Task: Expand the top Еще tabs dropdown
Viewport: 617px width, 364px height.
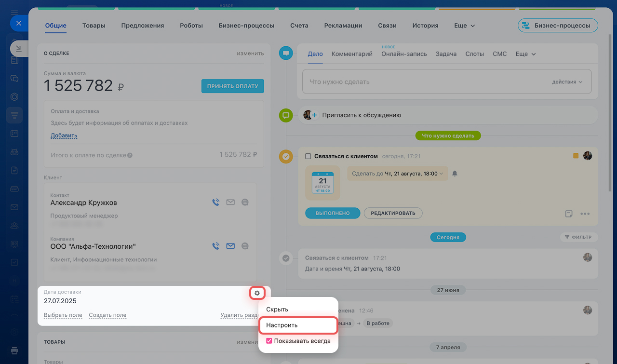Action: [465, 26]
